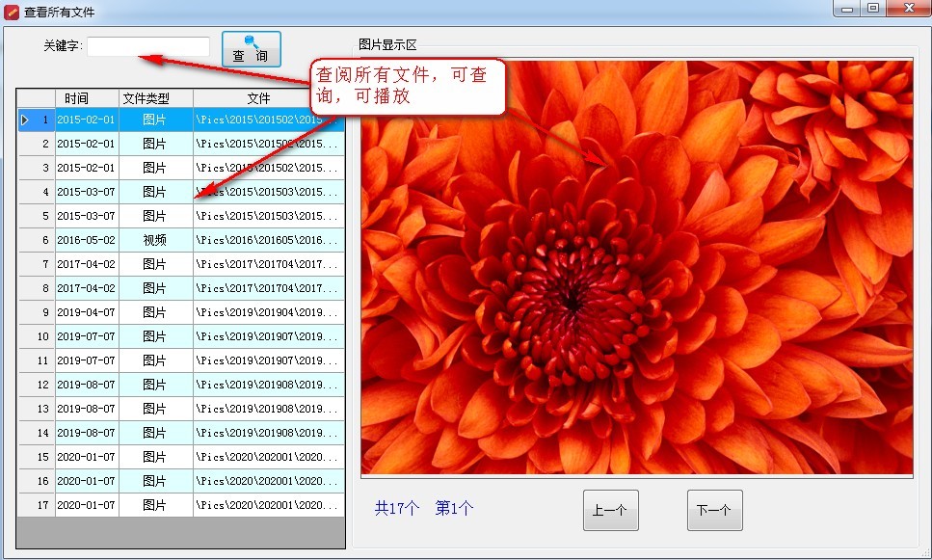
Task: Select row 10 date 2019-07-07
Action: pos(87,336)
